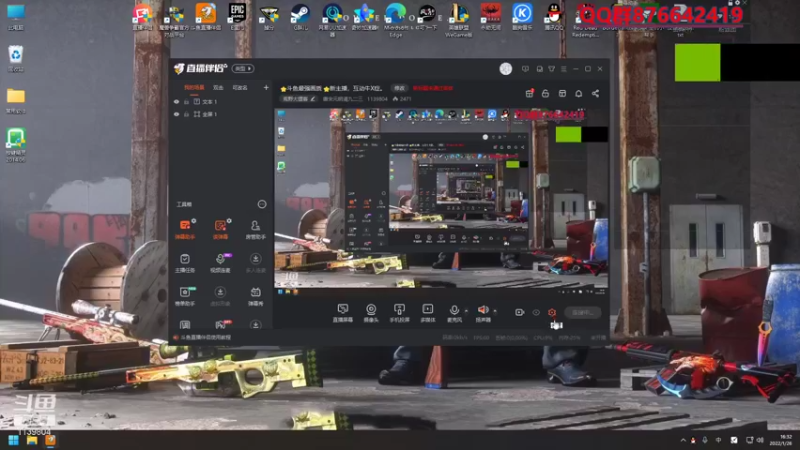The image size is (800, 450).
Task: Open the QQ desktop shortcut
Action: [x=554, y=17]
